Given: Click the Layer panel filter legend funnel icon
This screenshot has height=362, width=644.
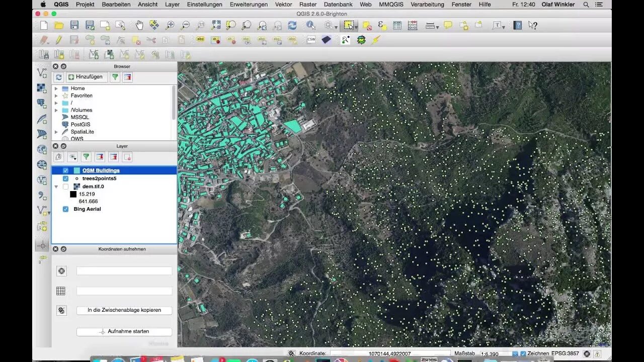Looking at the screenshot, I should pos(86,157).
